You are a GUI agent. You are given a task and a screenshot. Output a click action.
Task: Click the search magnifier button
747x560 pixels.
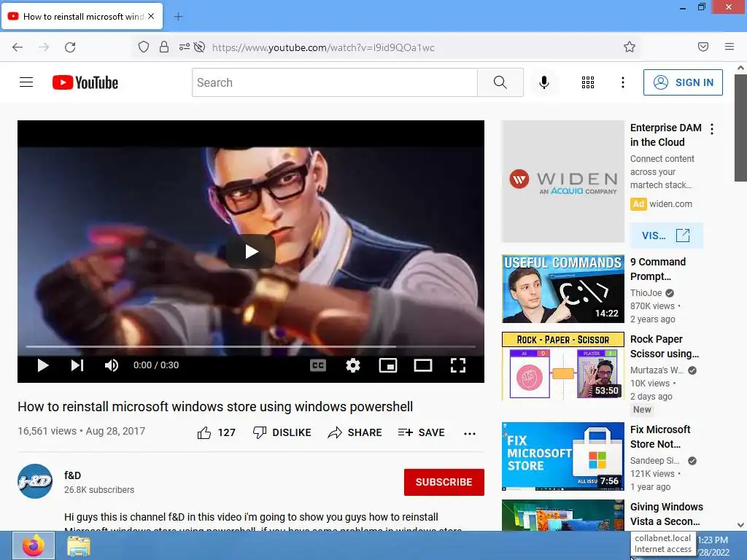(500, 82)
